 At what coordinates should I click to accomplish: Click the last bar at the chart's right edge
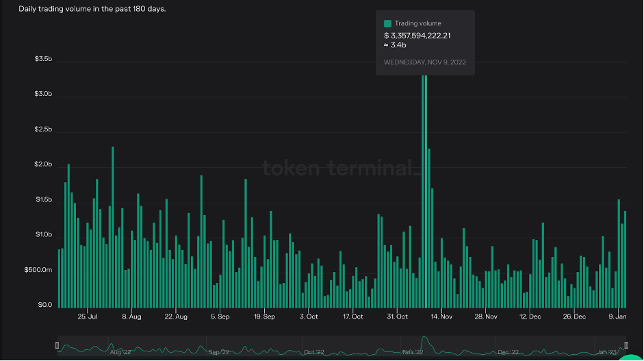tap(625, 260)
